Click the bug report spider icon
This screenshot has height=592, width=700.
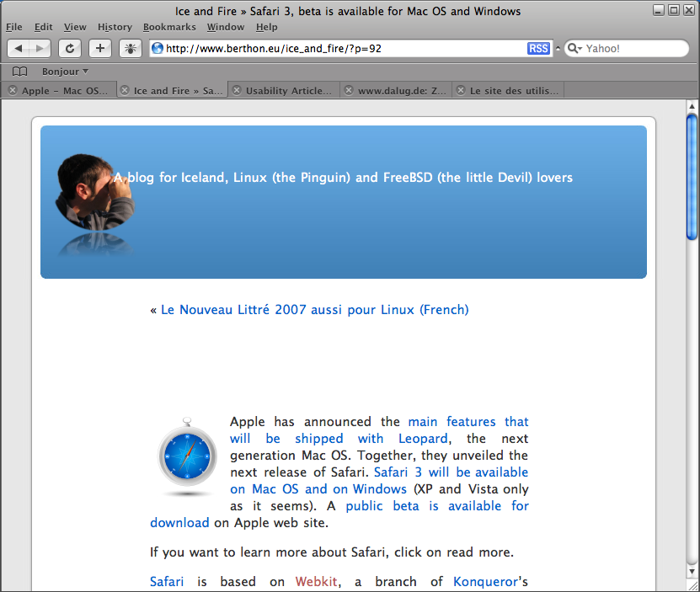pyautogui.click(x=131, y=48)
